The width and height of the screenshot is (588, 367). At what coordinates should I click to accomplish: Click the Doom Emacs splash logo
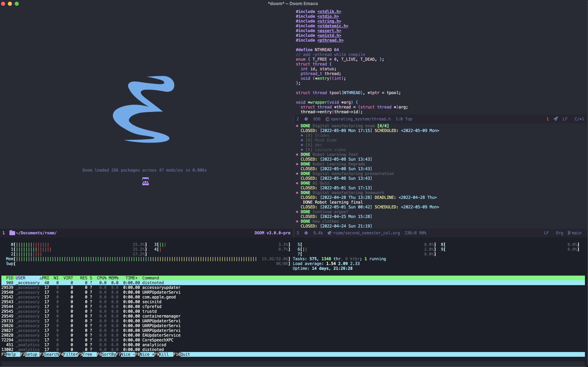click(144, 109)
